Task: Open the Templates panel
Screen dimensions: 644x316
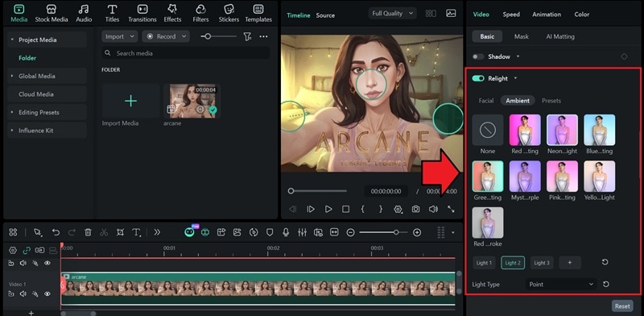Action: pyautogui.click(x=258, y=14)
